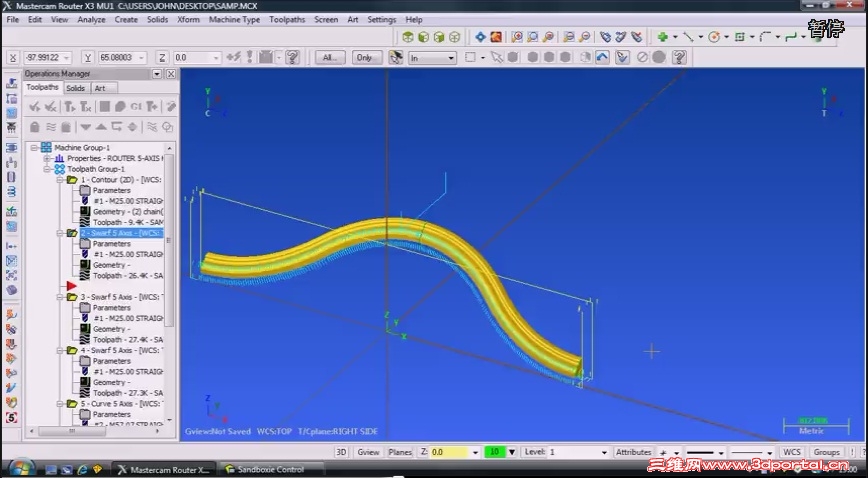Click the Zoom Target magnifier icon

533,37
